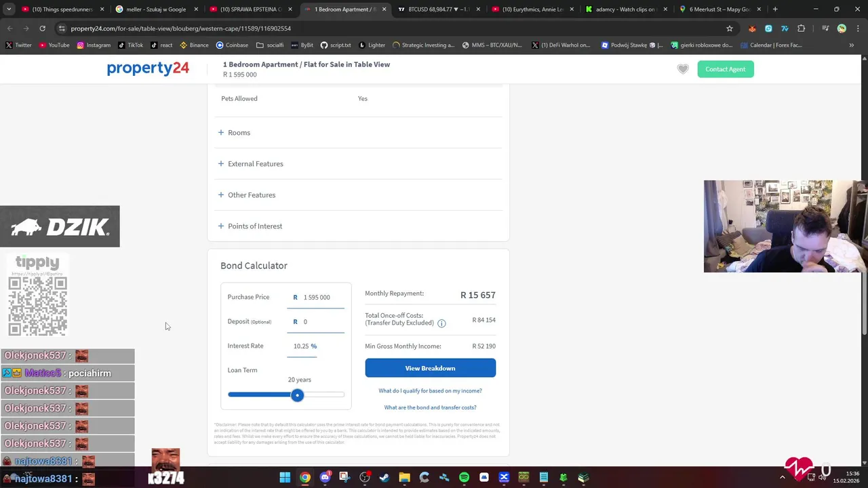The height and width of the screenshot is (488, 868).
Task: Adjust the Loan Term slider handle
Action: coord(297,395)
